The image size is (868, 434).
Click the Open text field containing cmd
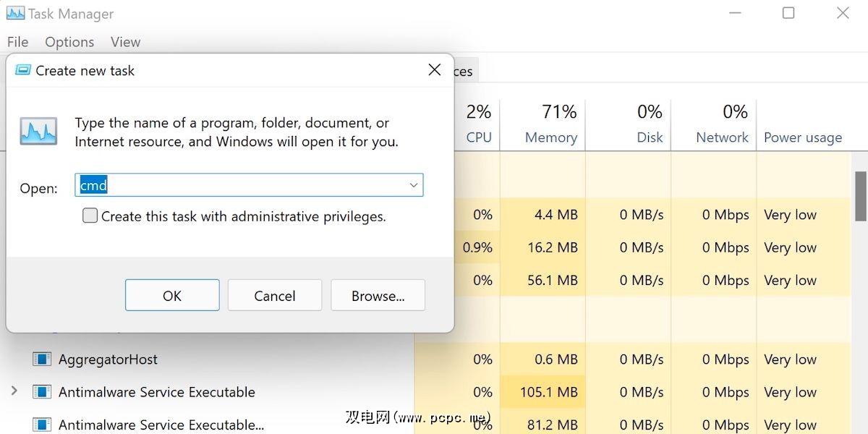click(246, 185)
